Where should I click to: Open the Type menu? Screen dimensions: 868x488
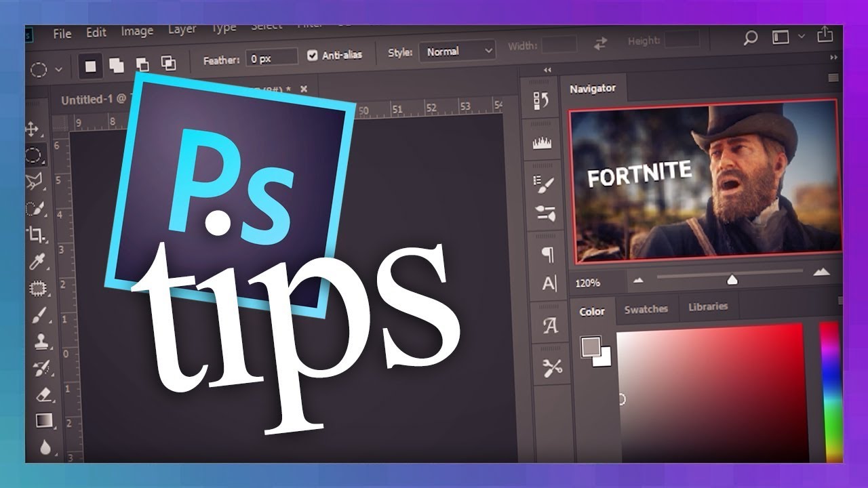click(223, 28)
